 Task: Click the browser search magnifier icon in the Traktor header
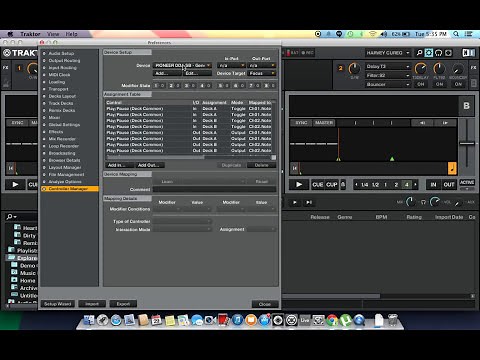419,53
